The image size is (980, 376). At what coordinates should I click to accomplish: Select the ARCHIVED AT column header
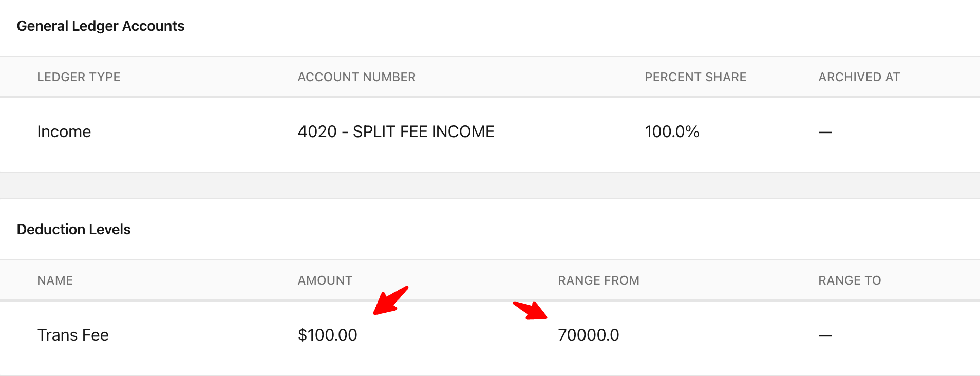pyautogui.click(x=859, y=77)
